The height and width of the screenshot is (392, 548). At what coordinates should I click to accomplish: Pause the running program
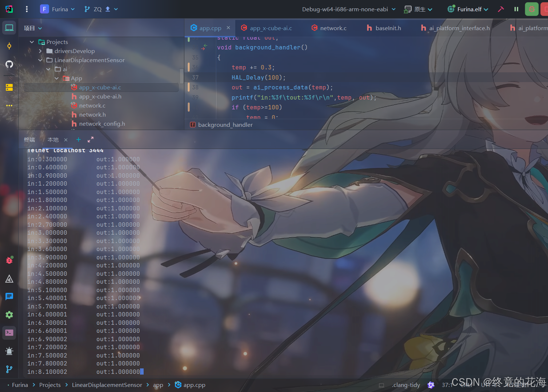[516, 9]
